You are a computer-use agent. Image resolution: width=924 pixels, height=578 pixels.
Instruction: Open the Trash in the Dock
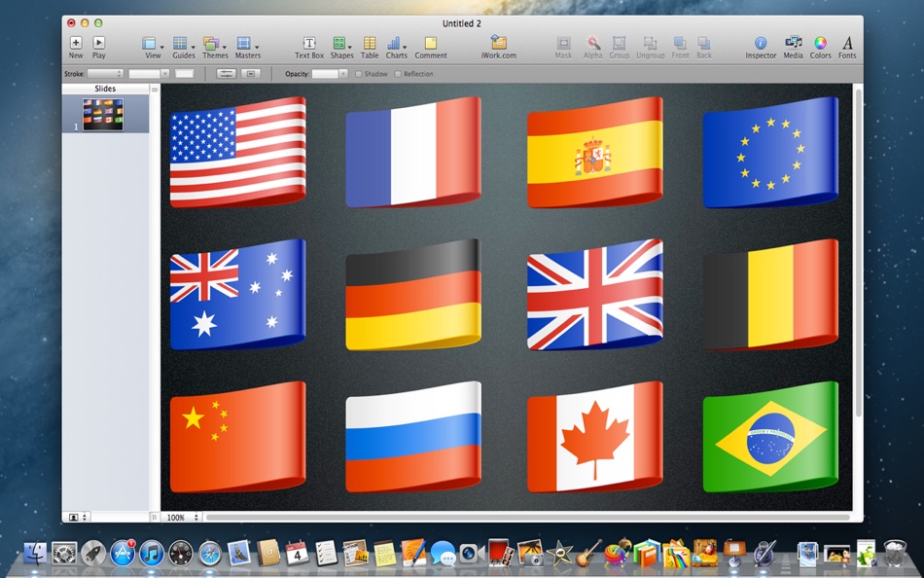coord(895,554)
